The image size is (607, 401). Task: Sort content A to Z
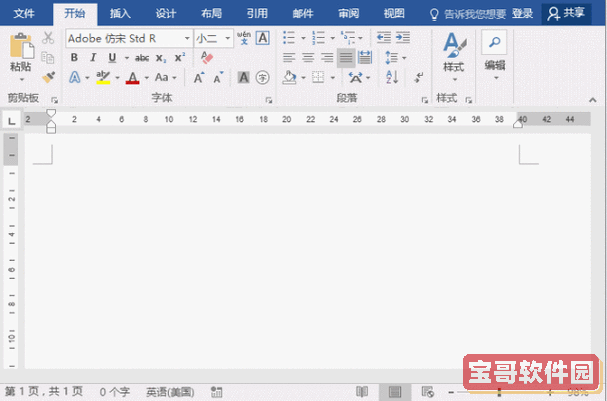click(x=392, y=77)
